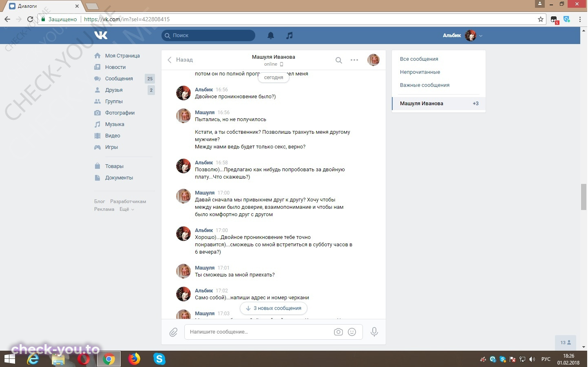Click the browser address bar URL

(x=127, y=19)
